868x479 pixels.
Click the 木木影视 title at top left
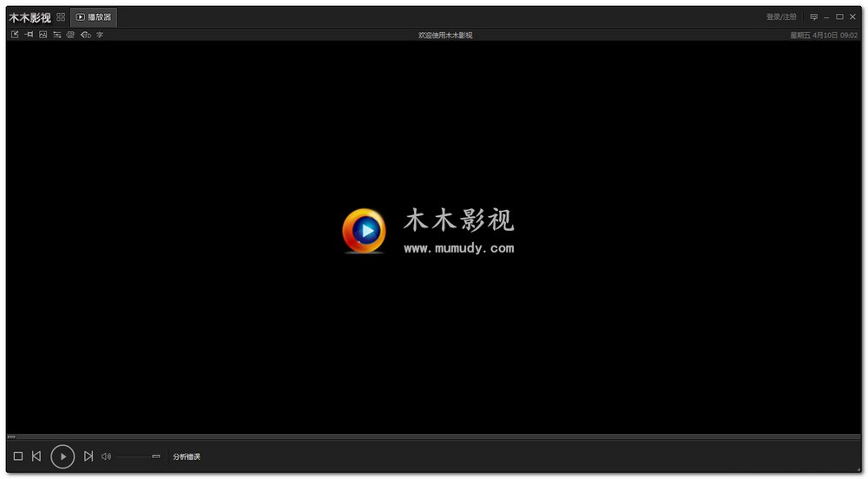coord(30,17)
